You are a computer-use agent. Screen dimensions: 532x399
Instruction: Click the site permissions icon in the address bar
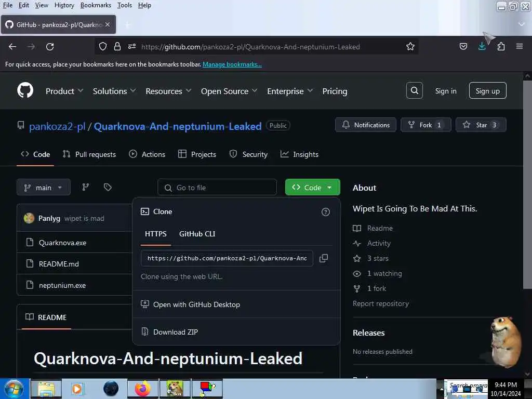(132, 46)
